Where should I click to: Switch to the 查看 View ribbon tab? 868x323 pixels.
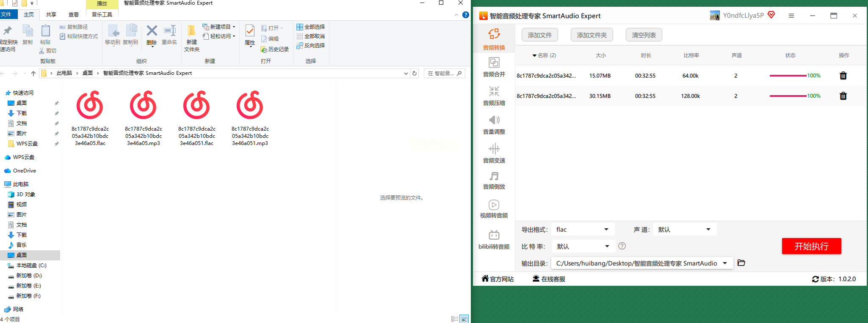pyautogui.click(x=74, y=14)
